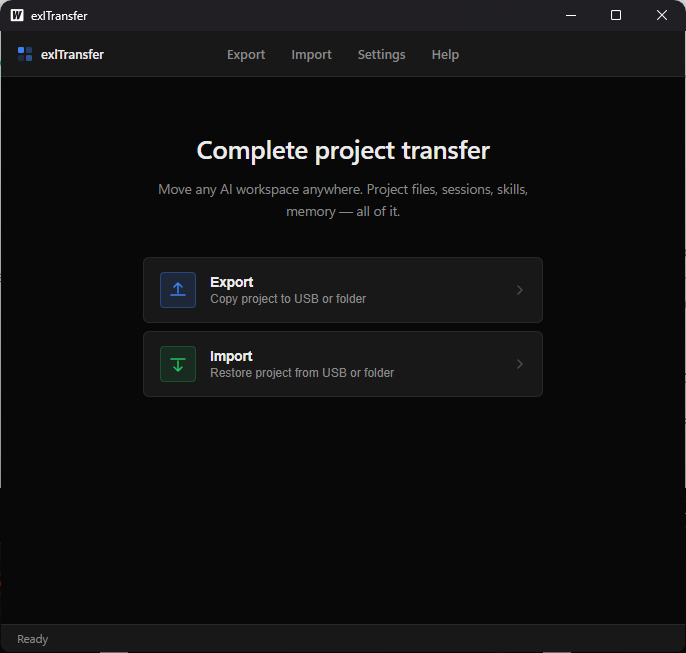Click the W app icon in title bar

click(17, 15)
